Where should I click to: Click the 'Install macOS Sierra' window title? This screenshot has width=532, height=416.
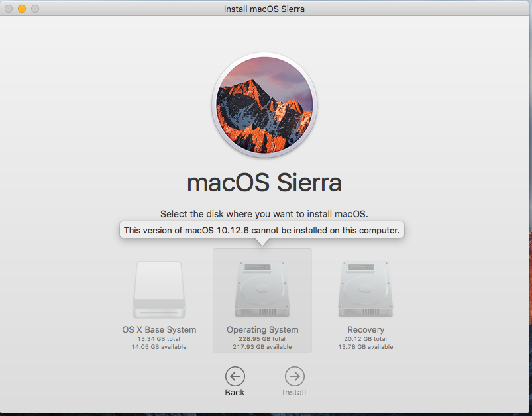(x=264, y=9)
